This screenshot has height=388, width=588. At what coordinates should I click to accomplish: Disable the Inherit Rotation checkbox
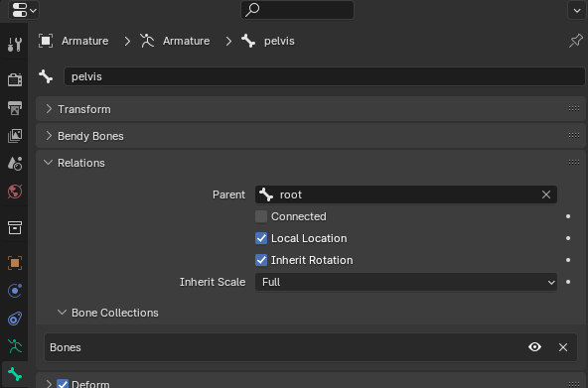[261, 260]
